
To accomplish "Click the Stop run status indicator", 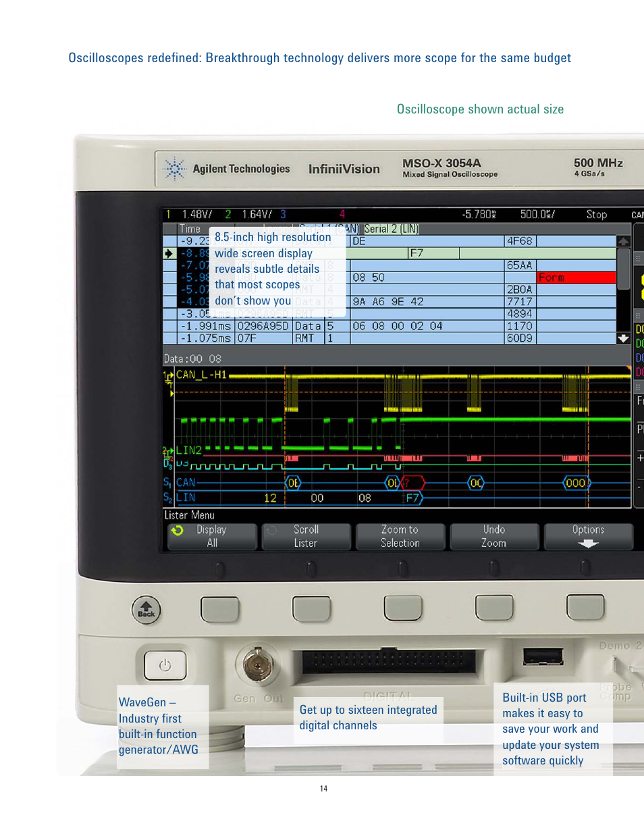I will pyautogui.click(x=596, y=214).
